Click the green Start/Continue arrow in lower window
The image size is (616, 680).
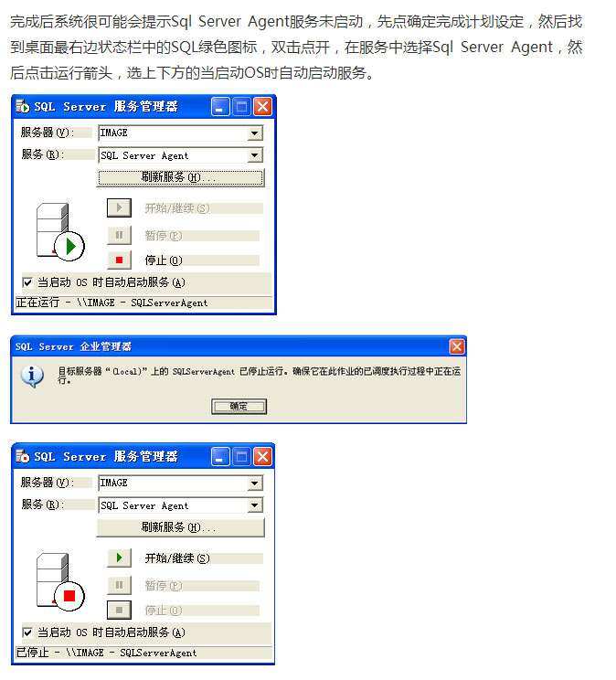pyautogui.click(x=119, y=558)
